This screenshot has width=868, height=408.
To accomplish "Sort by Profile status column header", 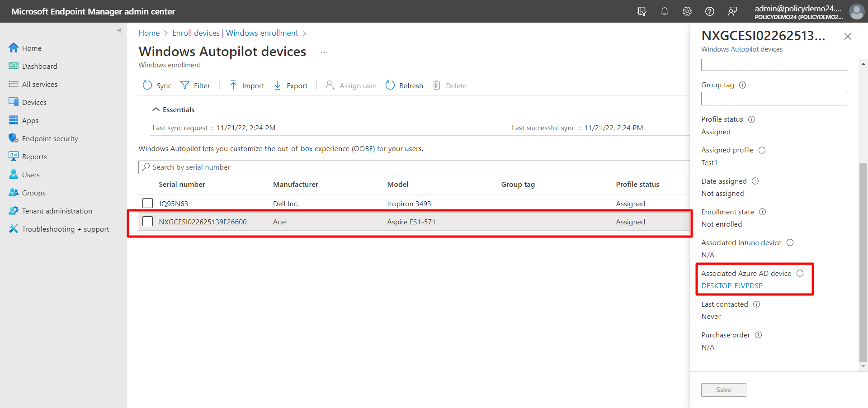I will coord(637,185).
